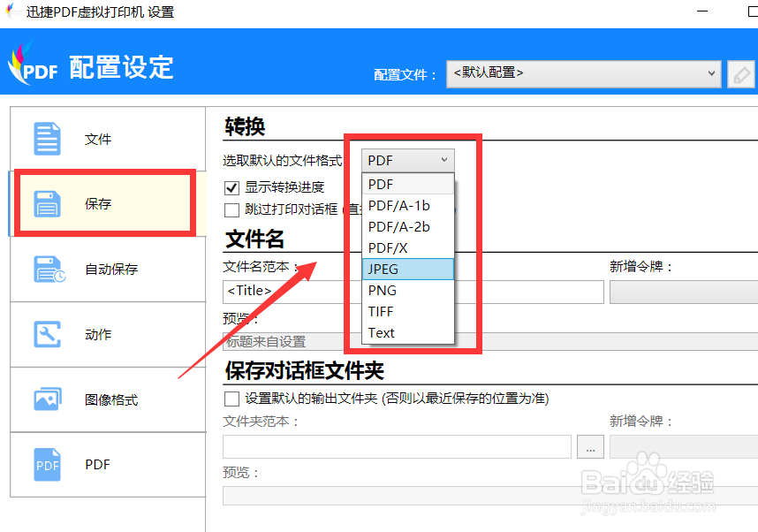Viewport: 758px width, 532px height.
Task: Open the 文件夹 新增令牌 dropdown
Action: tap(684, 446)
